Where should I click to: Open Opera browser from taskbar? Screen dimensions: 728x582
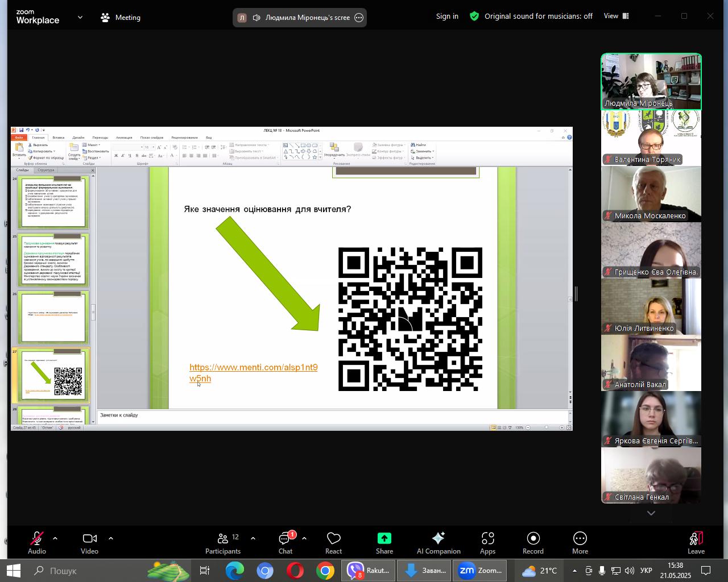[295, 571]
